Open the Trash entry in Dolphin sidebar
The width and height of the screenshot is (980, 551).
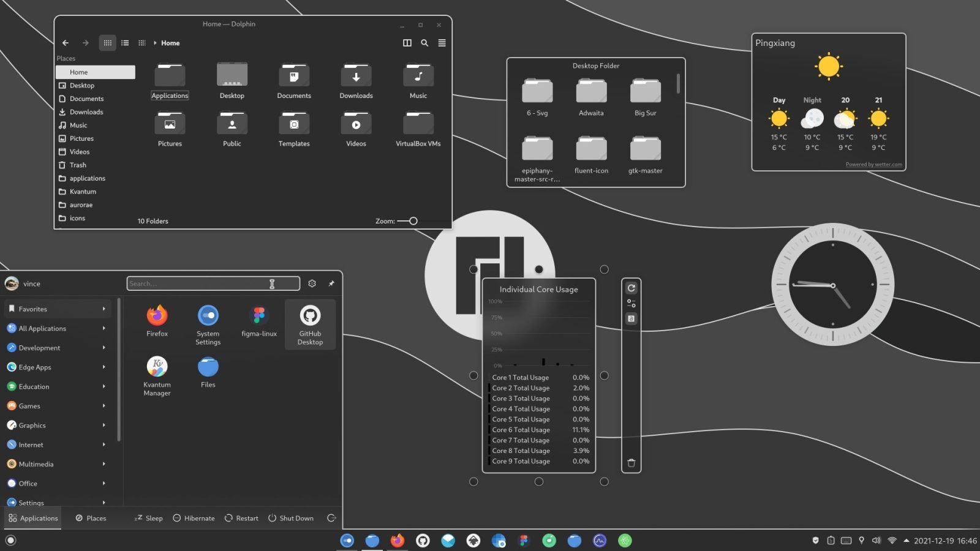point(78,165)
